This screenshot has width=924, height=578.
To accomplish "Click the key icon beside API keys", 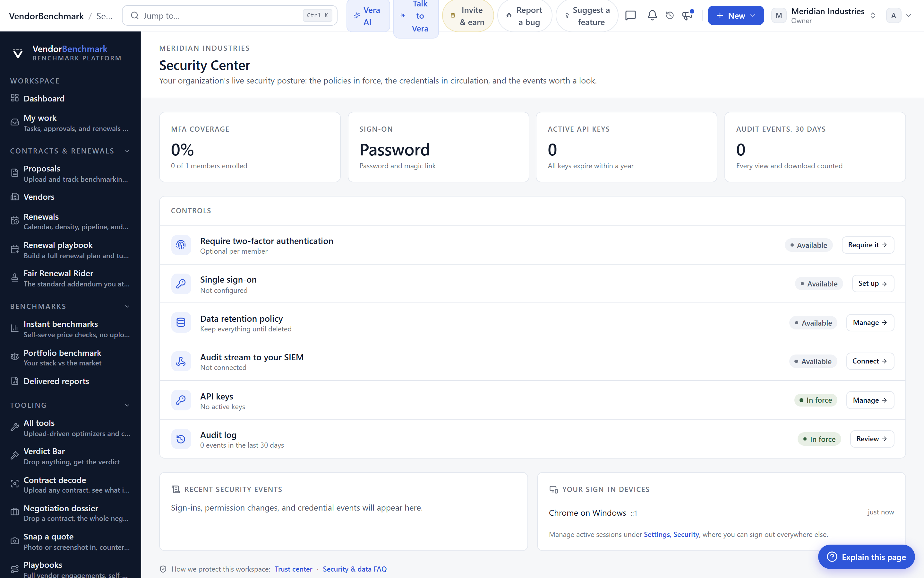I will click(181, 400).
